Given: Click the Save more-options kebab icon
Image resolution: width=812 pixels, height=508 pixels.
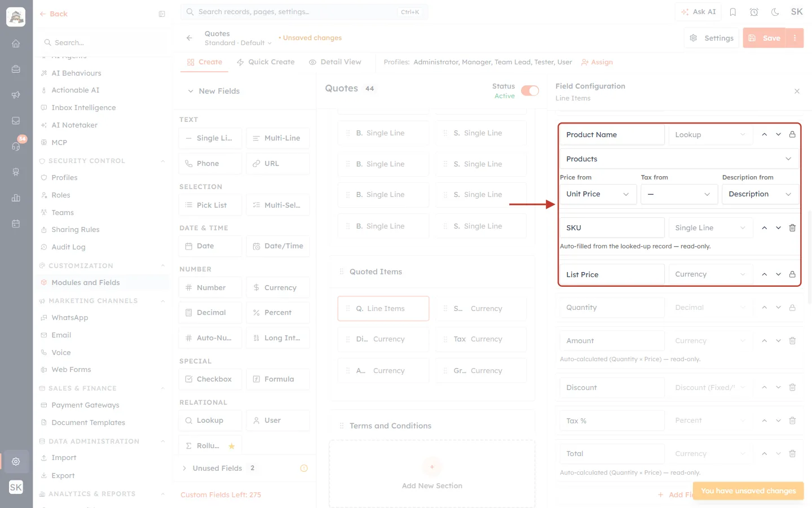Looking at the screenshot, I should click(x=795, y=38).
